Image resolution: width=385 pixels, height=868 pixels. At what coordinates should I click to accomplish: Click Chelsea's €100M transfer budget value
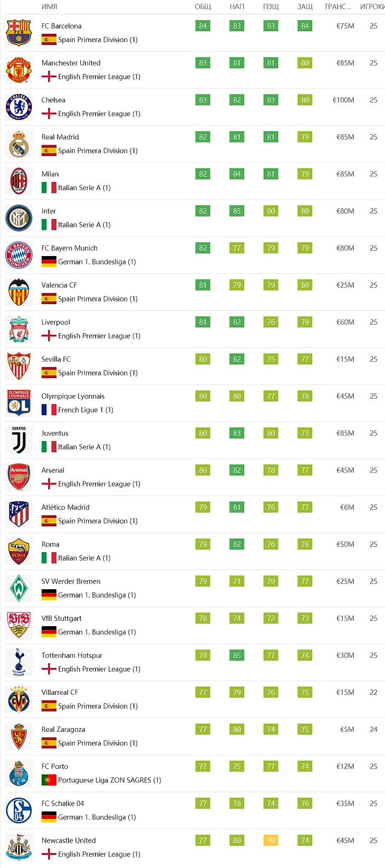coord(343,100)
